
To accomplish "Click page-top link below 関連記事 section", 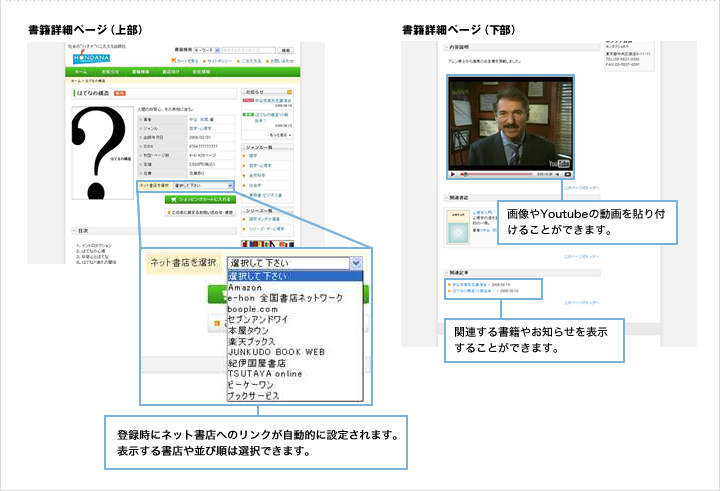I will tap(581, 303).
